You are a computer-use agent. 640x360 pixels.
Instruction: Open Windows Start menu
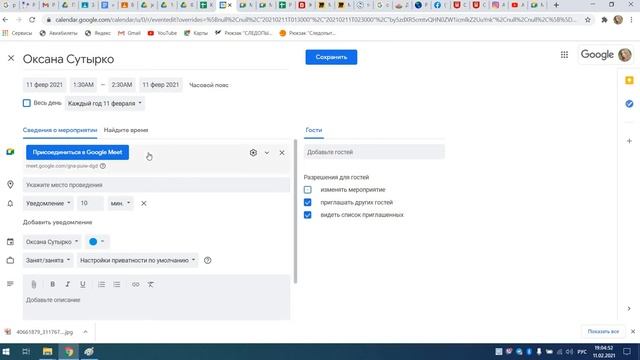point(6,351)
